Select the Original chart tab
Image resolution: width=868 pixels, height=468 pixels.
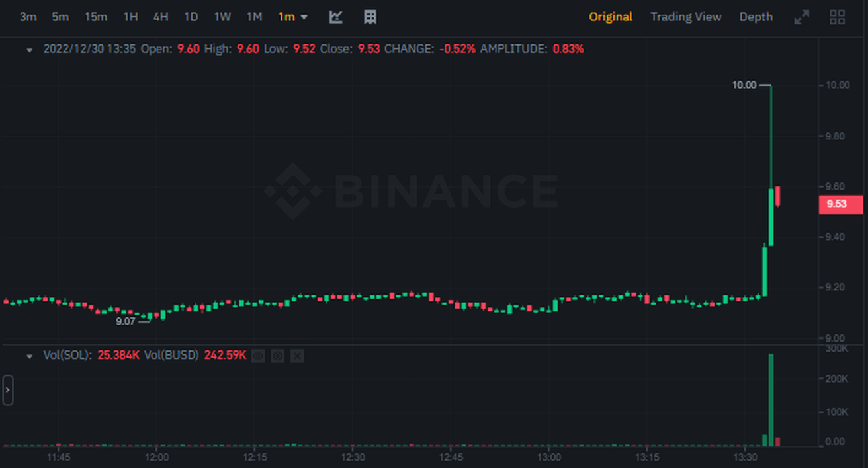tap(611, 17)
